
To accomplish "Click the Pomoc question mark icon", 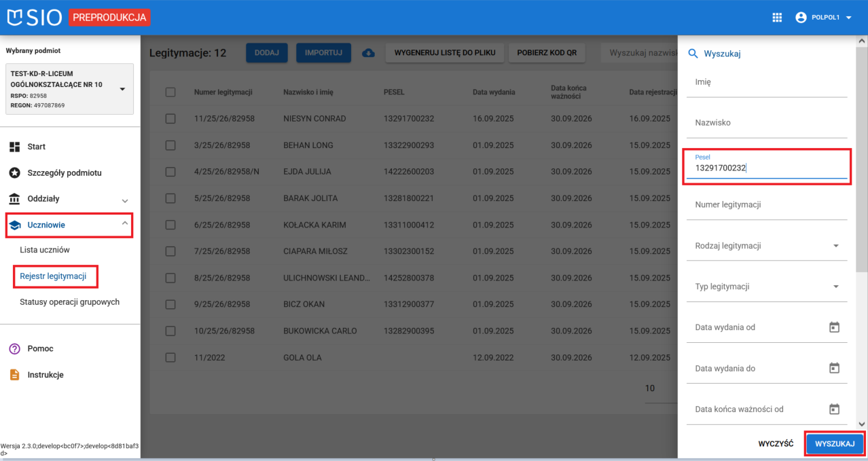I will click(14, 348).
